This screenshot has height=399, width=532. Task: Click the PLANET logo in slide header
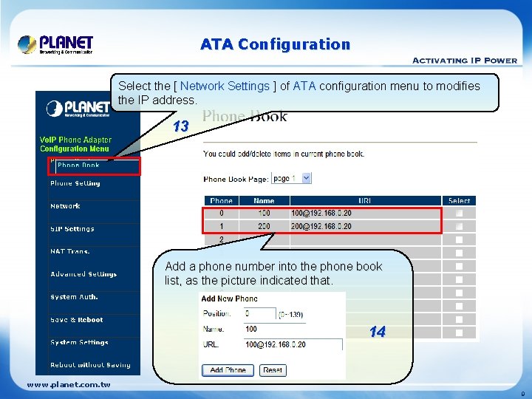[55, 45]
